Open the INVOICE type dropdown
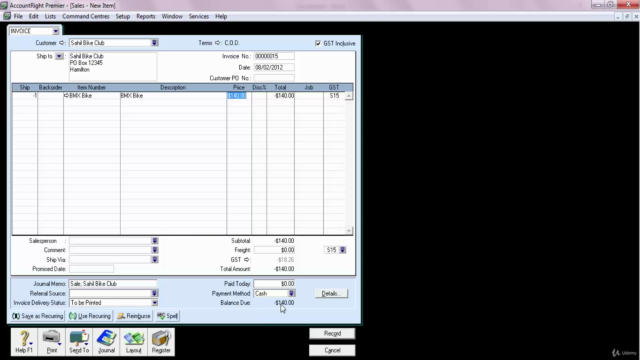Image resolution: width=640 pixels, height=360 pixels. [56, 31]
